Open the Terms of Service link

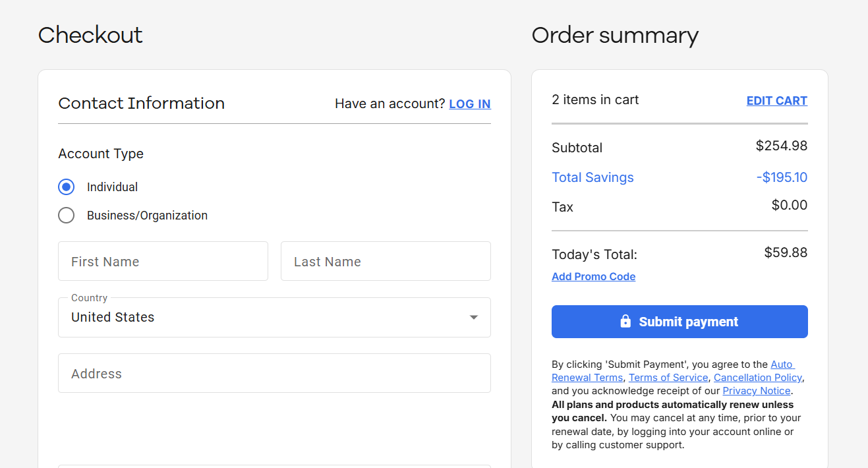pos(668,378)
